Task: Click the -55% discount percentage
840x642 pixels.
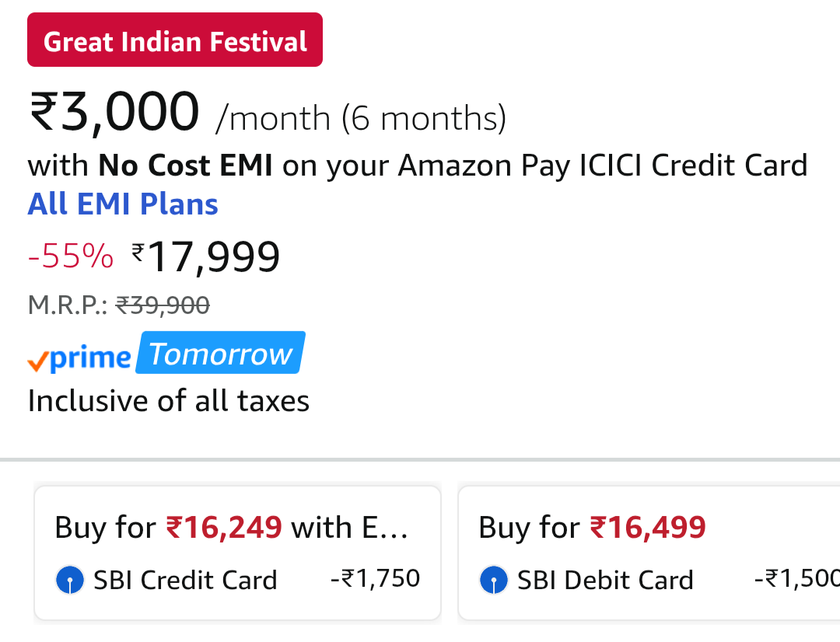Action: pyautogui.click(x=70, y=256)
